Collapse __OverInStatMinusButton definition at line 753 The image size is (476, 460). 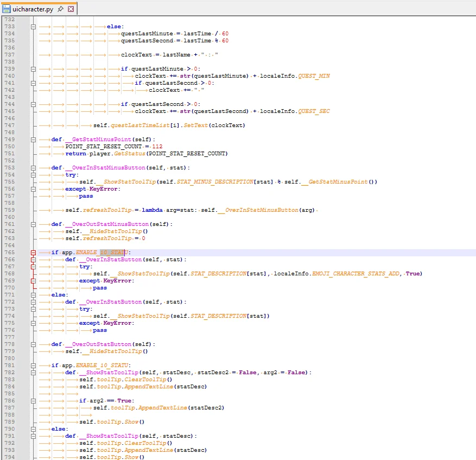[x=34, y=168]
